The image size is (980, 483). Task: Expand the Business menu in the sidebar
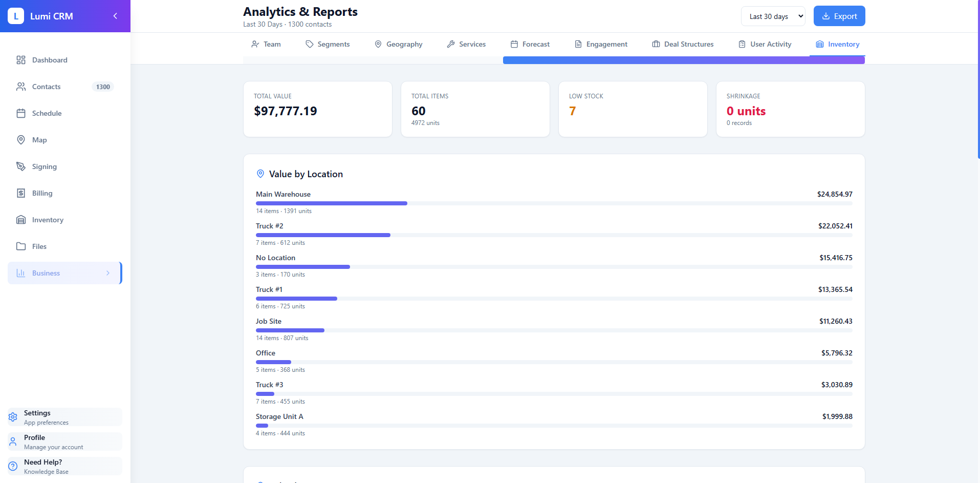[64, 273]
